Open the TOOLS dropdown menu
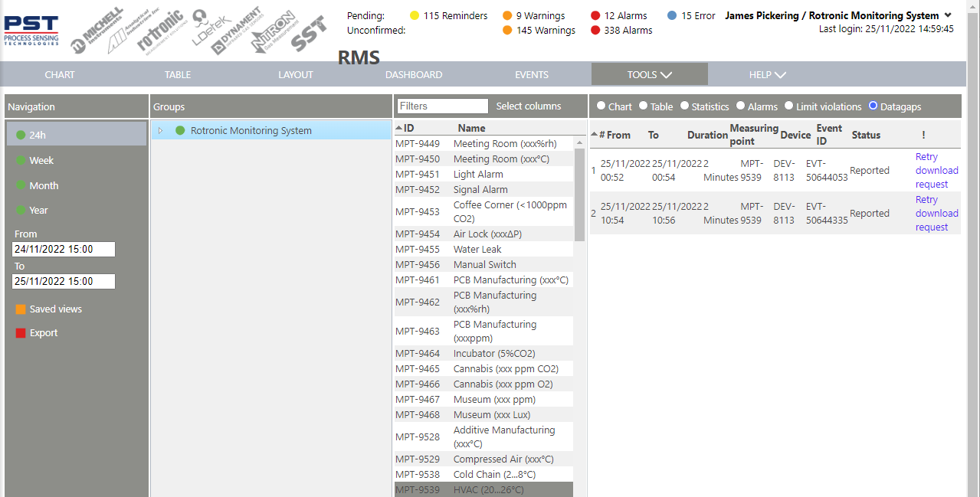This screenshot has width=980, height=497. click(650, 74)
